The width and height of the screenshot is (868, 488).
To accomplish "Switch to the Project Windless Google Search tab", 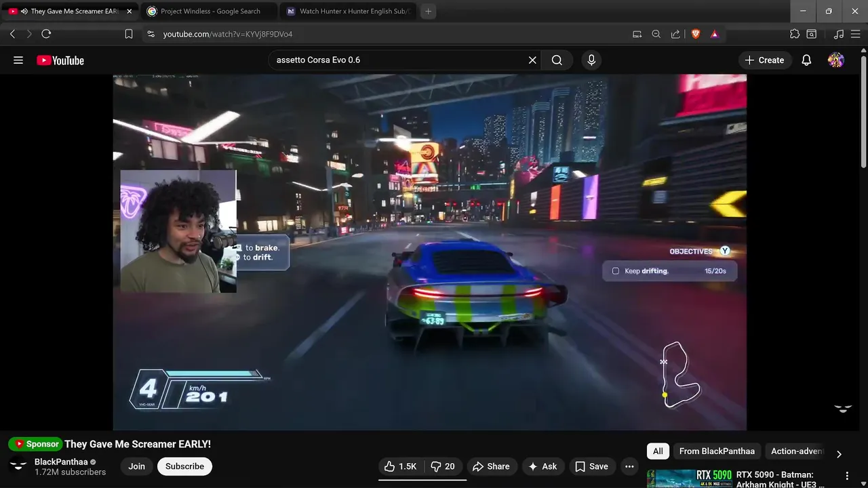I will coord(209,12).
